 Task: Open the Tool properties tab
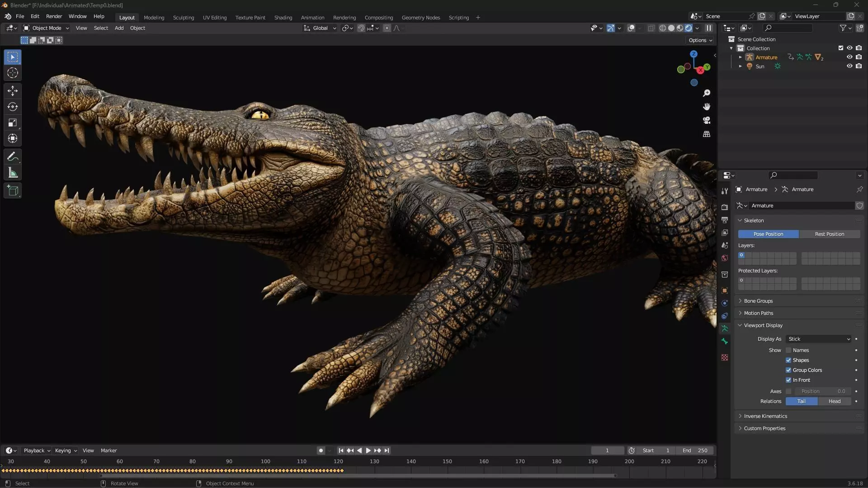pyautogui.click(x=725, y=191)
